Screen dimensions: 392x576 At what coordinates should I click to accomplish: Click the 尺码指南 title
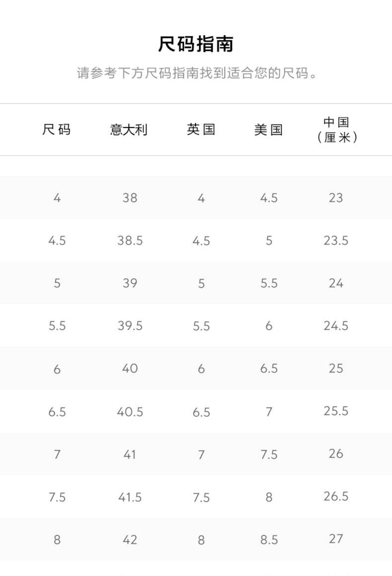(x=196, y=45)
